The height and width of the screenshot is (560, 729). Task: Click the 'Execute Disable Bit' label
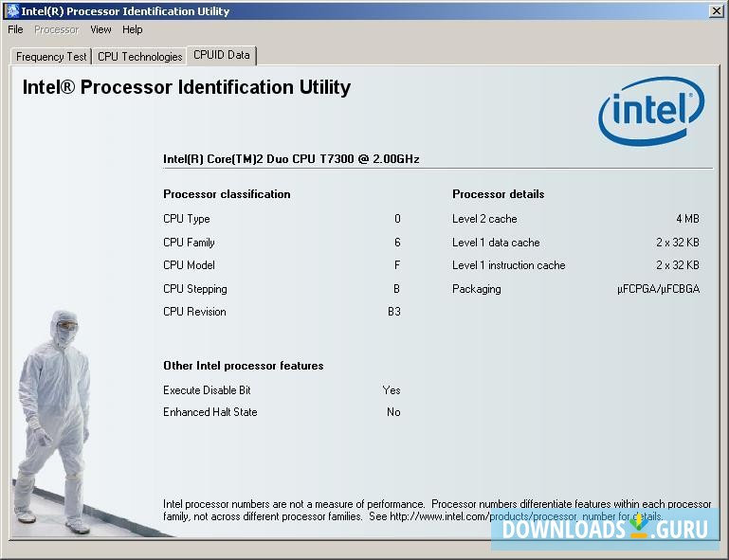tap(207, 389)
